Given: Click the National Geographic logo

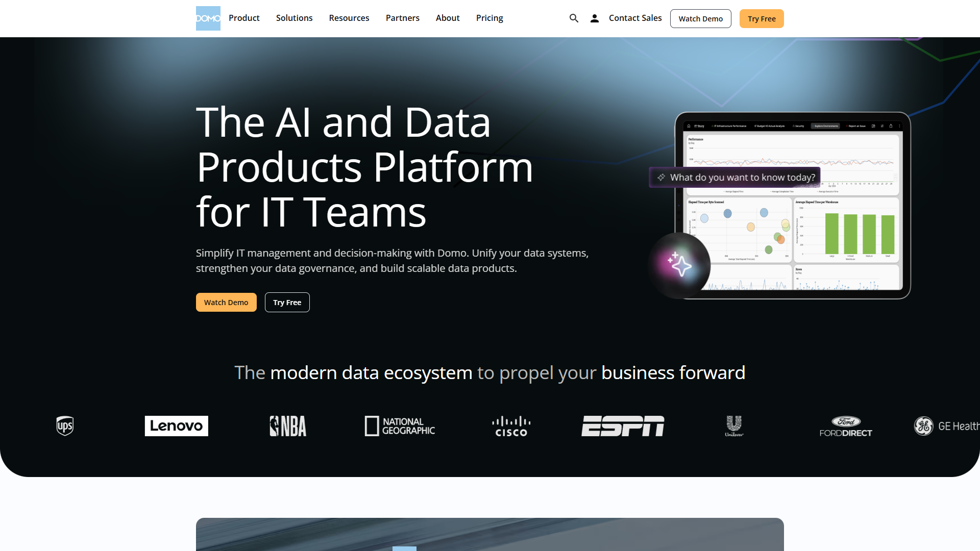Looking at the screenshot, I should pos(399,425).
